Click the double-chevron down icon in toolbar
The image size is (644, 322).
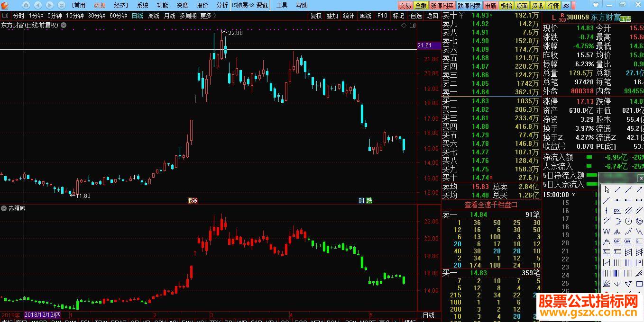coord(62,5)
